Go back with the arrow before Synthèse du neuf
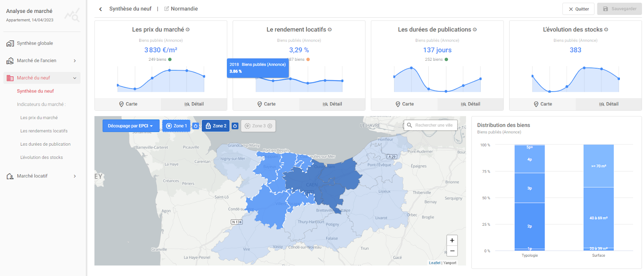The image size is (644, 276). point(101,9)
